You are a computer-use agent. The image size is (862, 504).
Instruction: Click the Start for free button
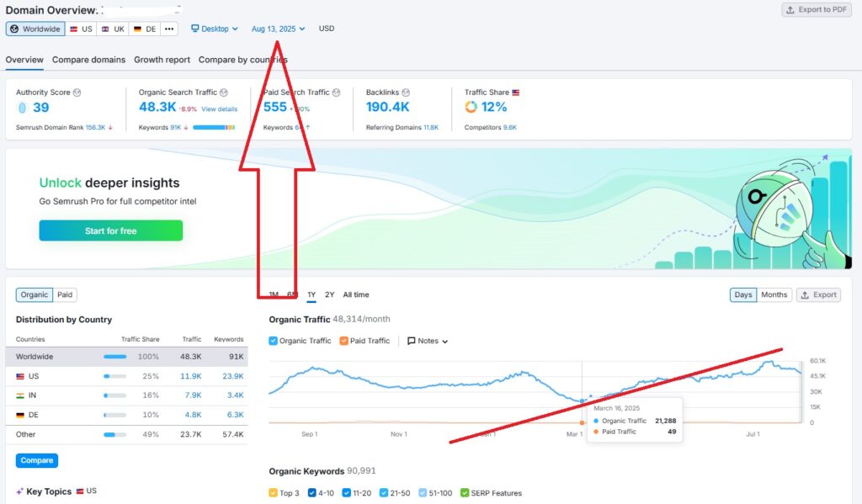(x=110, y=231)
